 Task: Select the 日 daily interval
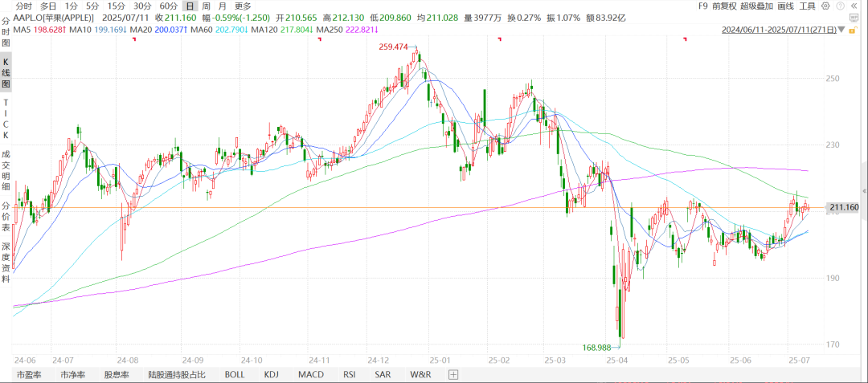pos(190,6)
